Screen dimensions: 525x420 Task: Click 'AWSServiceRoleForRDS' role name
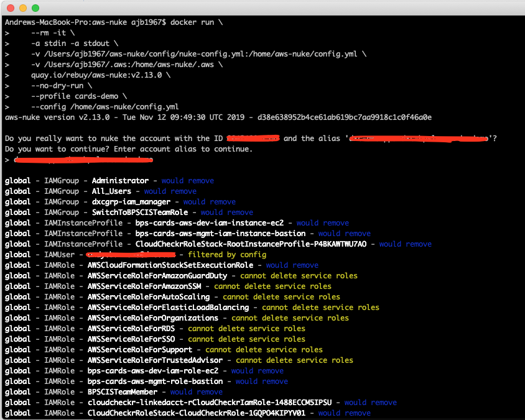pyautogui.click(x=131, y=329)
